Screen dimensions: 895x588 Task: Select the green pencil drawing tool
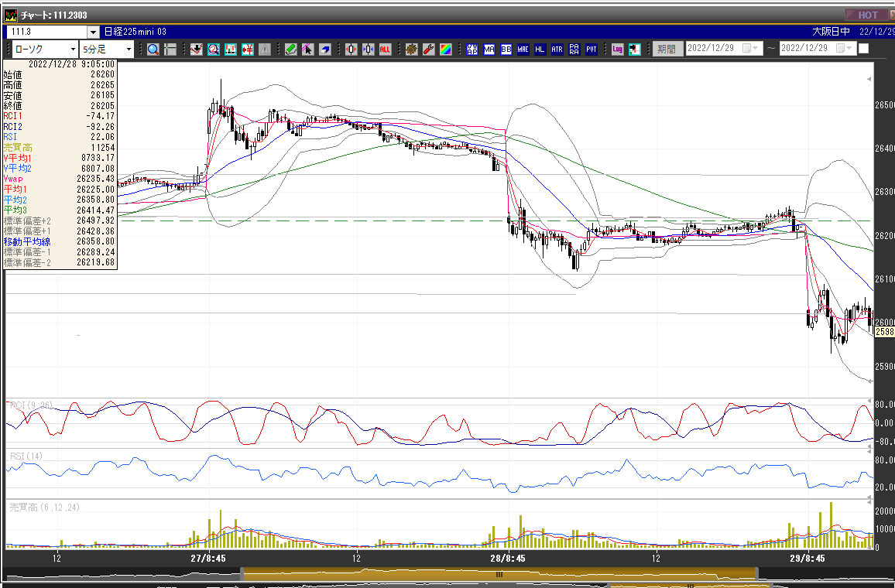click(291, 50)
